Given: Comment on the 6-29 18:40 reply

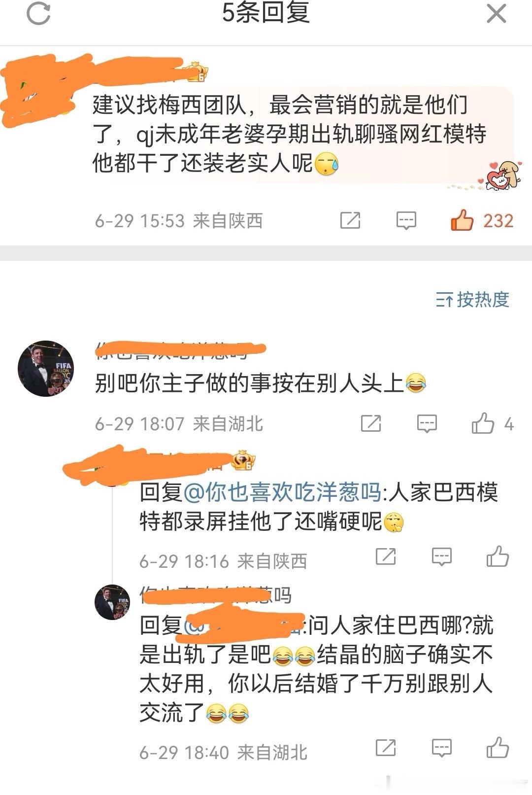Looking at the screenshot, I should [x=441, y=748].
